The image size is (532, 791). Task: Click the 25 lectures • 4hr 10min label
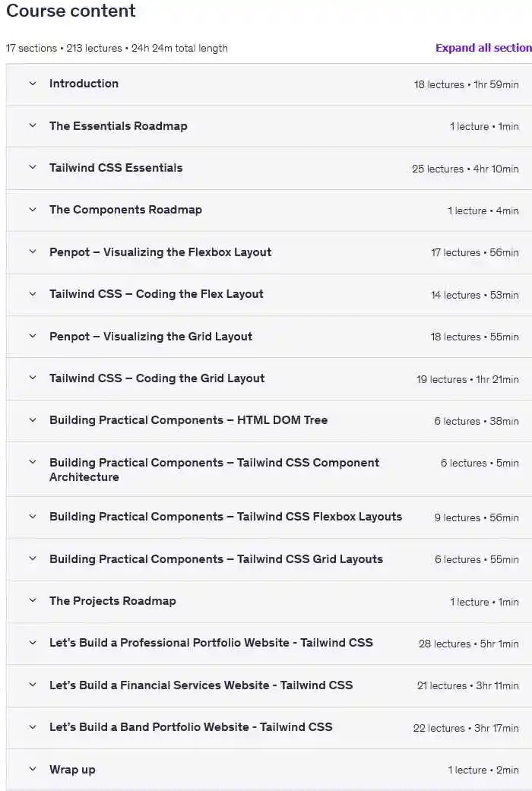click(x=465, y=169)
